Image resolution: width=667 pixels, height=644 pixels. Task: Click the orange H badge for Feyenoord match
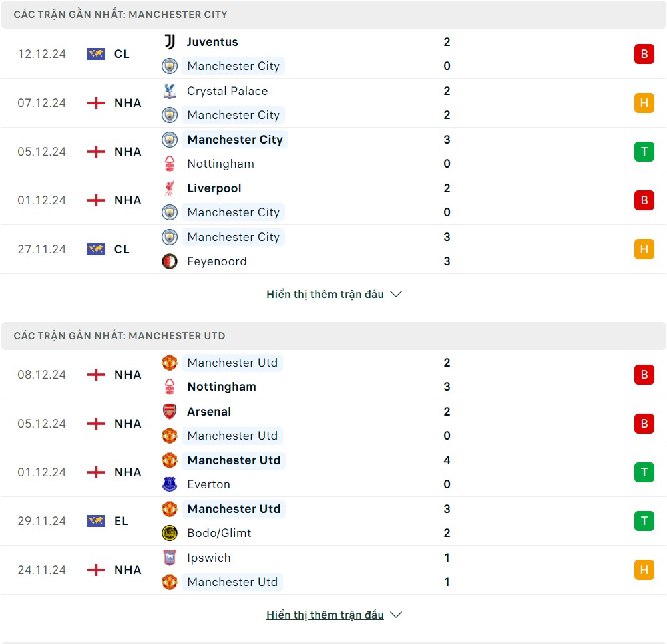coord(644,249)
